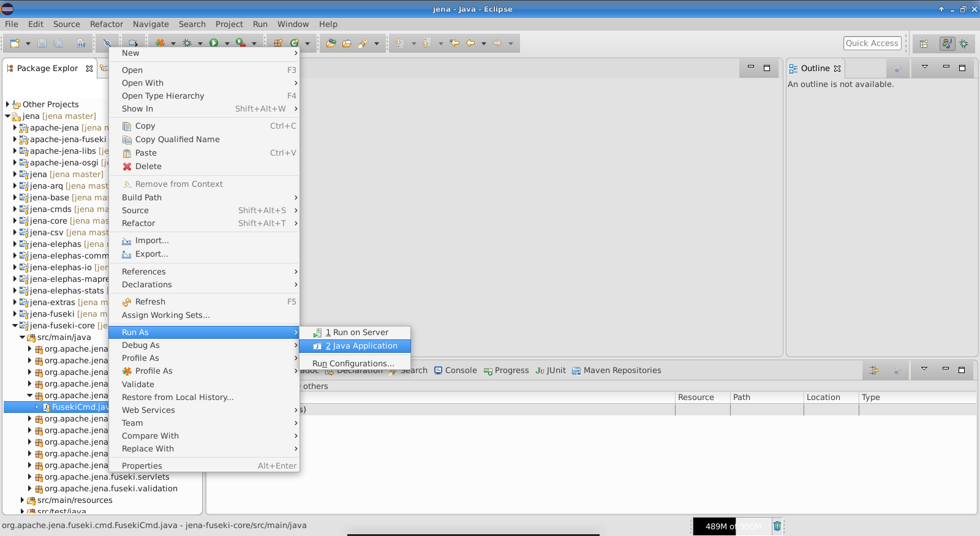Click the garbage collector trash icon

click(777, 526)
